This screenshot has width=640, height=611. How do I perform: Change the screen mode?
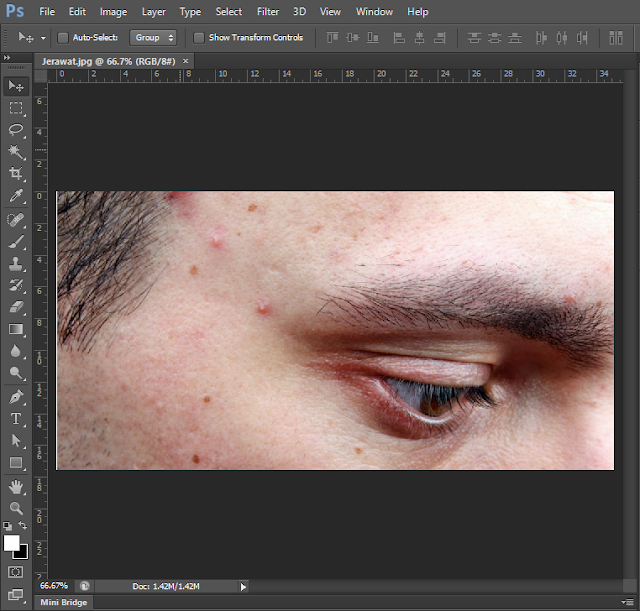pyautogui.click(x=16, y=594)
